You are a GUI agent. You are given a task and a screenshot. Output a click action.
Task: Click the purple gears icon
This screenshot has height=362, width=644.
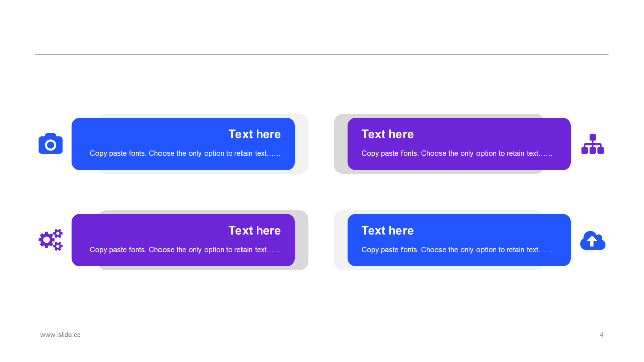point(51,240)
